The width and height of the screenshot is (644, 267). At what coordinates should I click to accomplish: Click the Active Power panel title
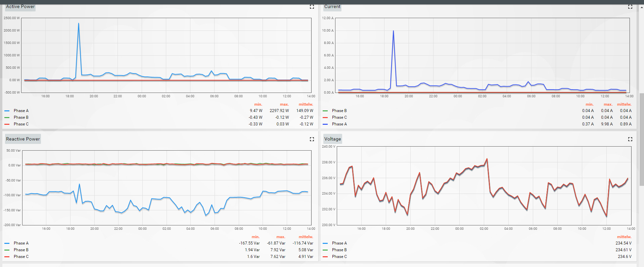(20, 7)
